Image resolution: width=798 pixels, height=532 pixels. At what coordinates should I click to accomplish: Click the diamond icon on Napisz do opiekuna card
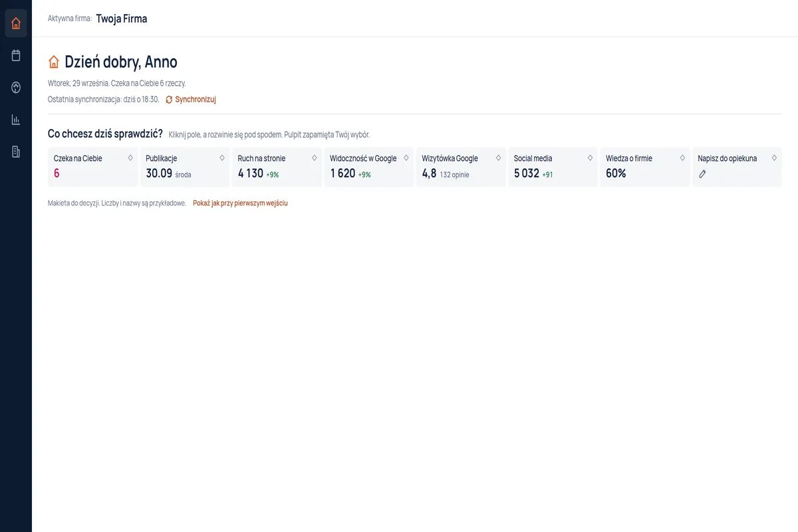pos(774,158)
